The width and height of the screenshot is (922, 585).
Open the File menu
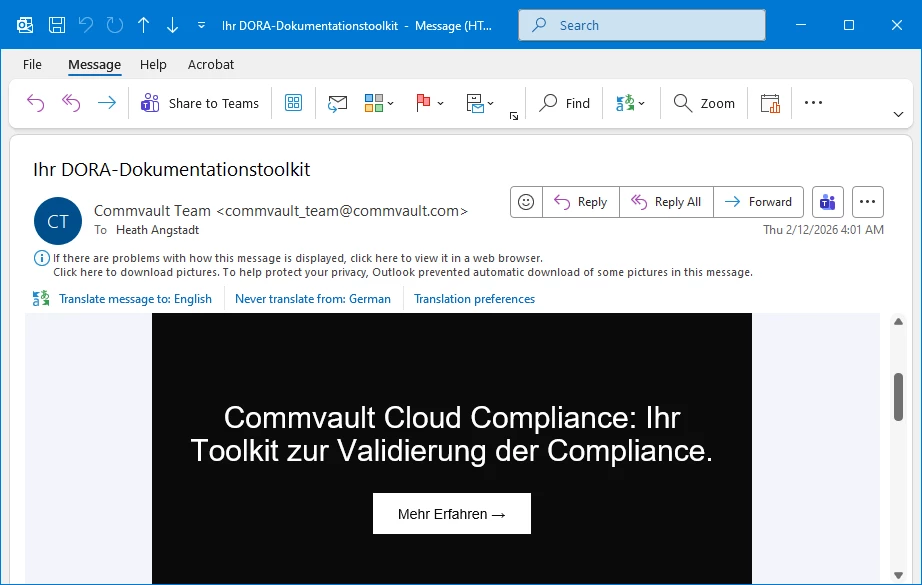(x=33, y=64)
